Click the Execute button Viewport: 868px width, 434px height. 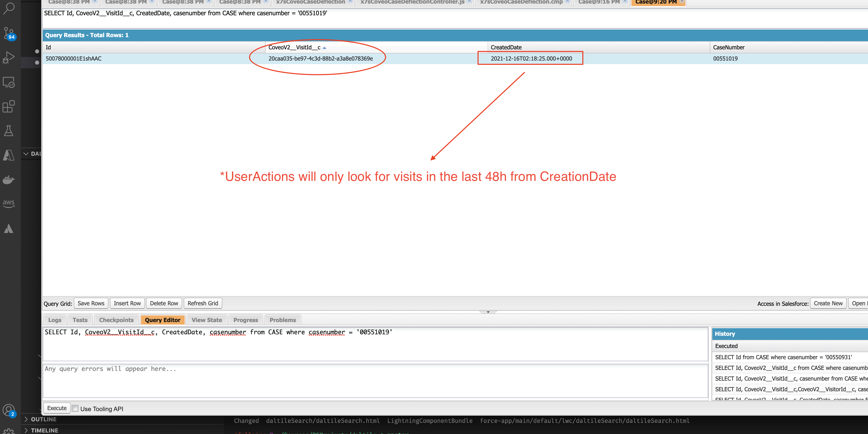coord(56,408)
